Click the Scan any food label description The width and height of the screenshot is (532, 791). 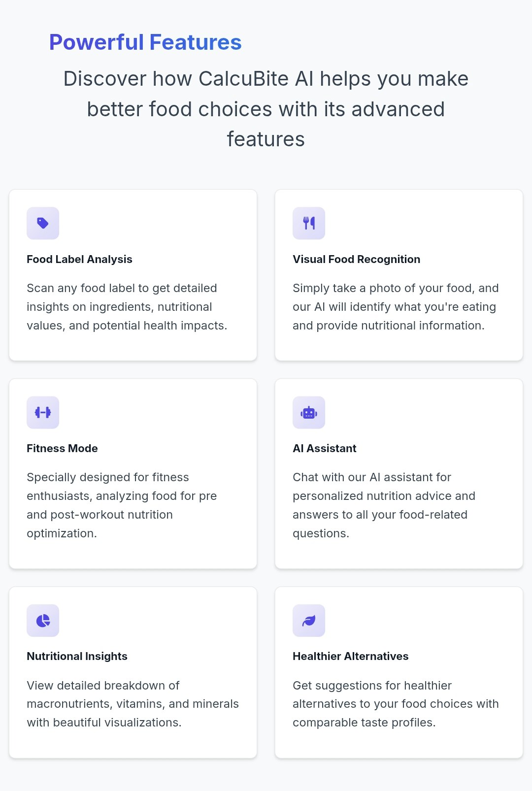[127, 307]
